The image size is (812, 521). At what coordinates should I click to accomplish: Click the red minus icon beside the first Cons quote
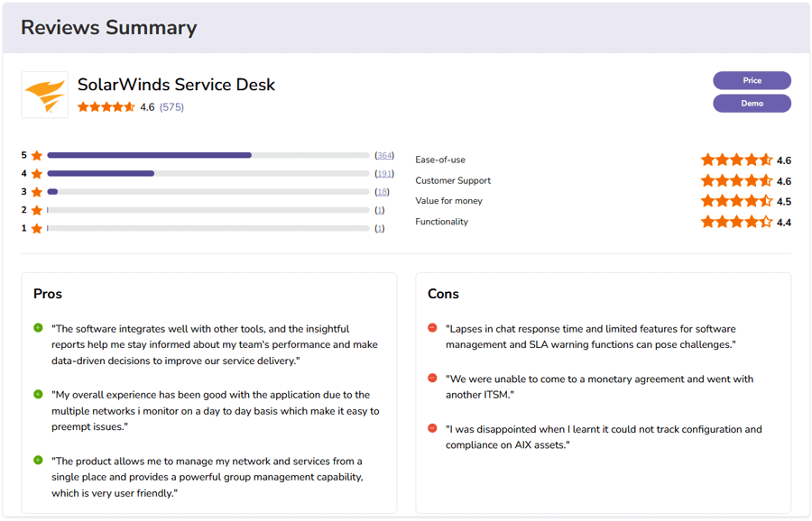[x=430, y=328]
